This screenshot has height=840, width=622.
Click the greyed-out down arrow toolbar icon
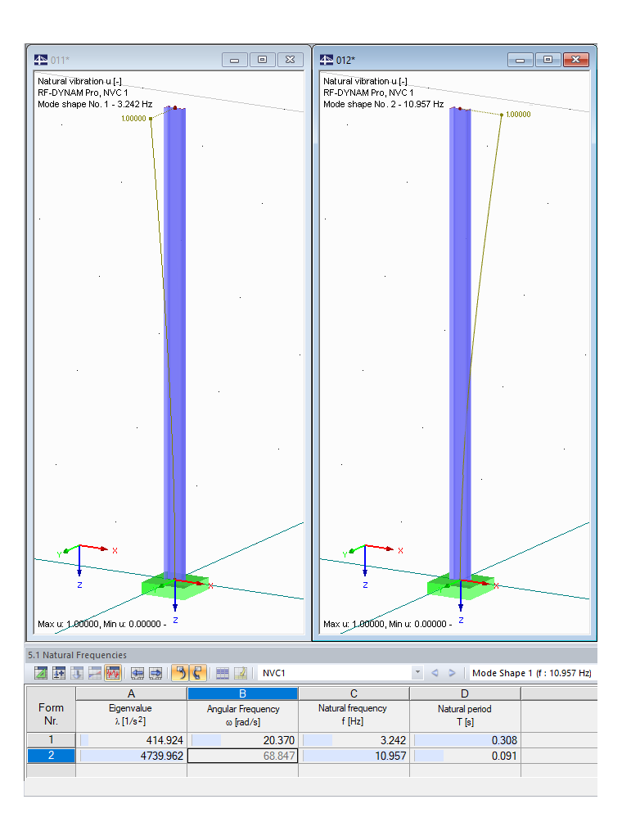(x=77, y=673)
